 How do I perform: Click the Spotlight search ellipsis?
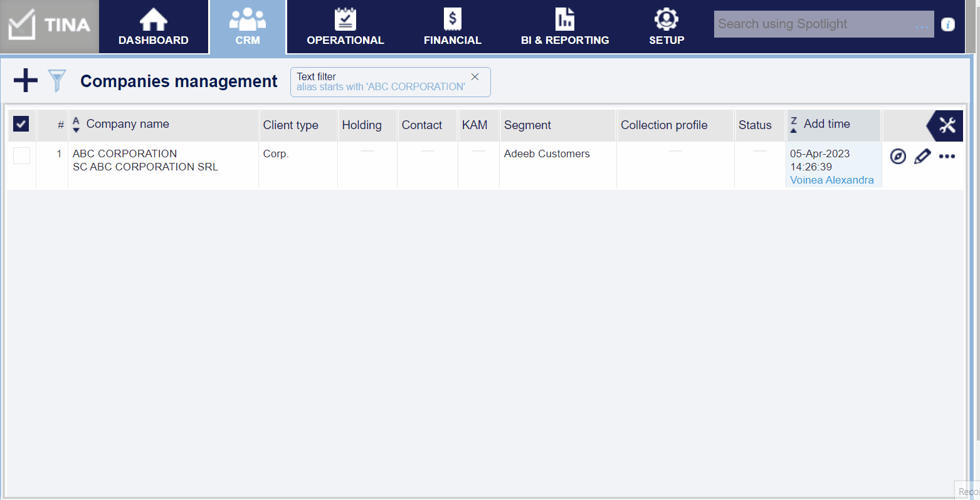pyautogui.click(x=921, y=26)
